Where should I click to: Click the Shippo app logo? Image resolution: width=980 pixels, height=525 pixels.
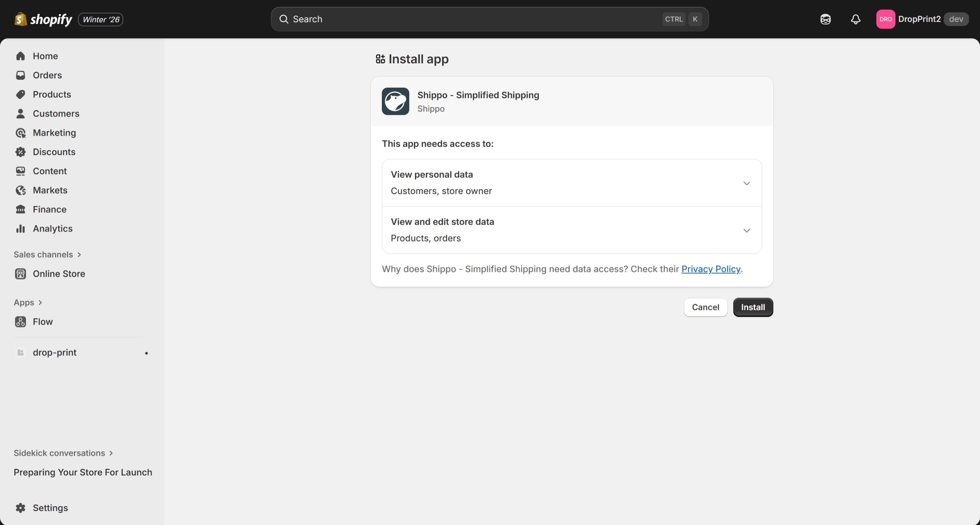tap(395, 101)
